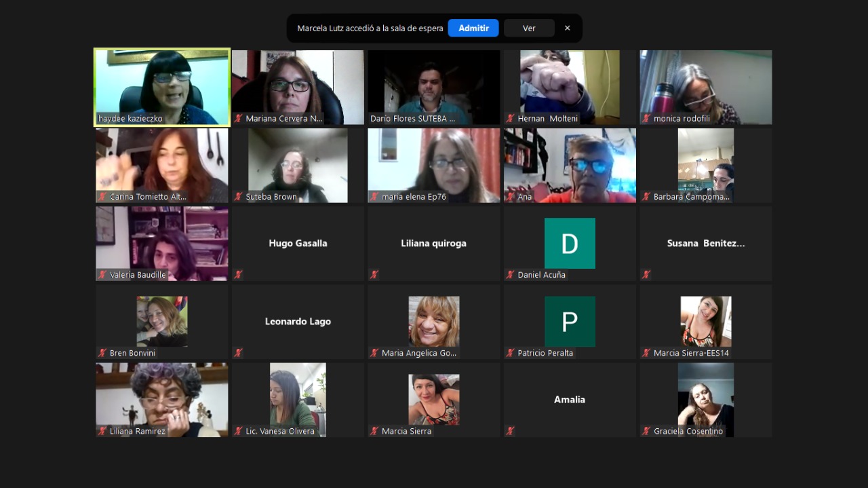
Task: Click Marcia Sierra-EES14 profile photo
Action: (x=705, y=321)
